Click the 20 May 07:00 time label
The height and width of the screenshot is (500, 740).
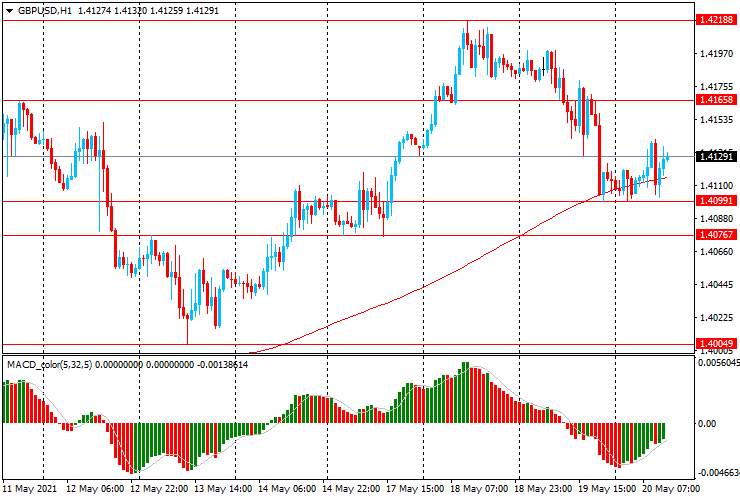point(671,489)
